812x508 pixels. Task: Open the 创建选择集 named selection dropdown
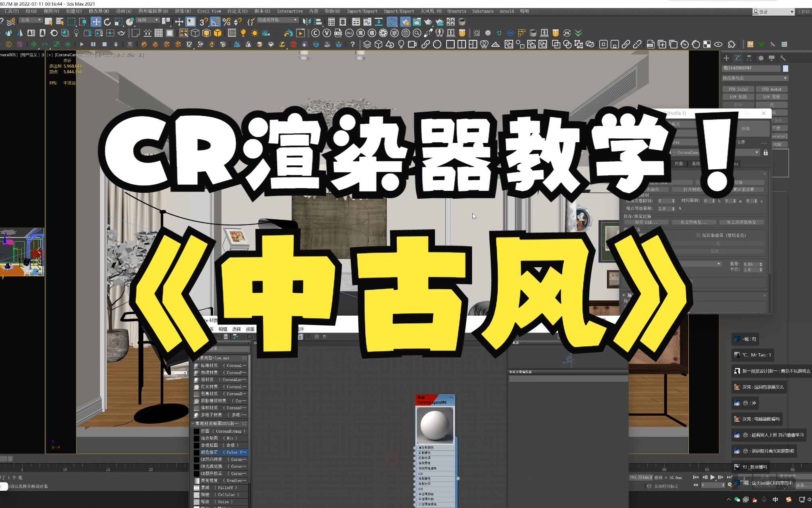[x=277, y=20]
